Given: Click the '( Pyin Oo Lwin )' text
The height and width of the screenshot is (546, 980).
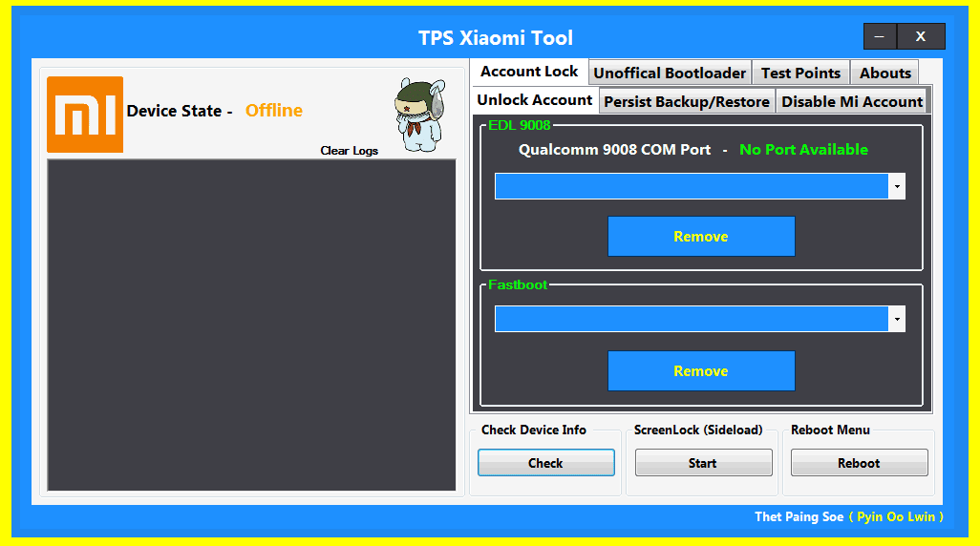Looking at the screenshot, I should click(896, 517).
